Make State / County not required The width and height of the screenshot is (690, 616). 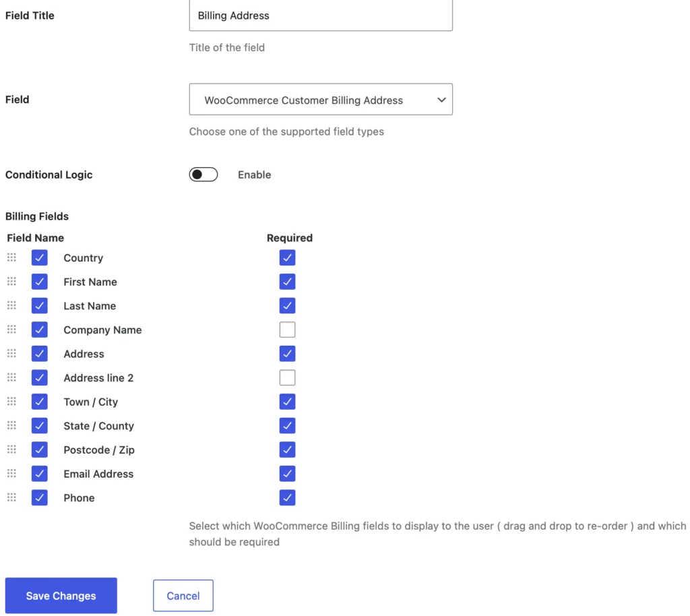click(287, 425)
